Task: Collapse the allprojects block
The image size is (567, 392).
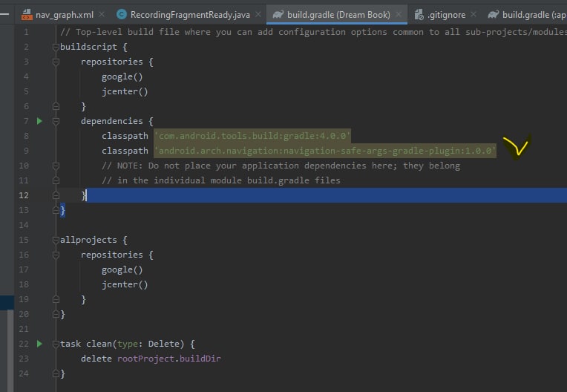Action: coord(56,240)
